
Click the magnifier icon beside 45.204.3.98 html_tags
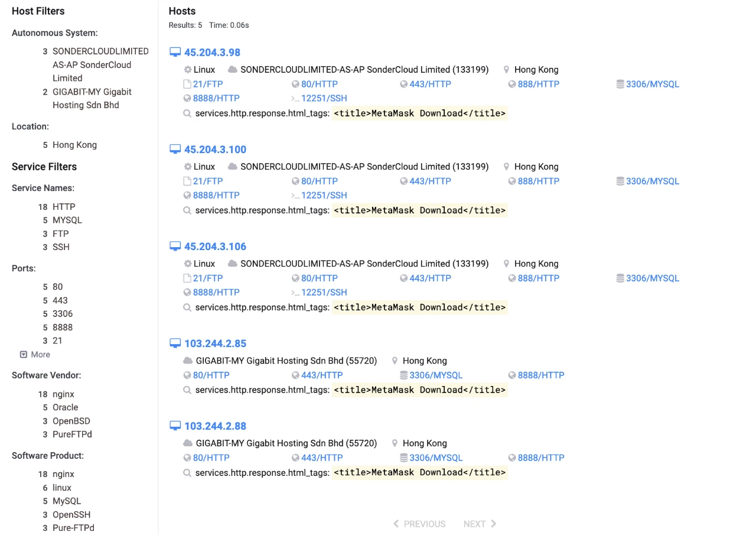pos(187,114)
